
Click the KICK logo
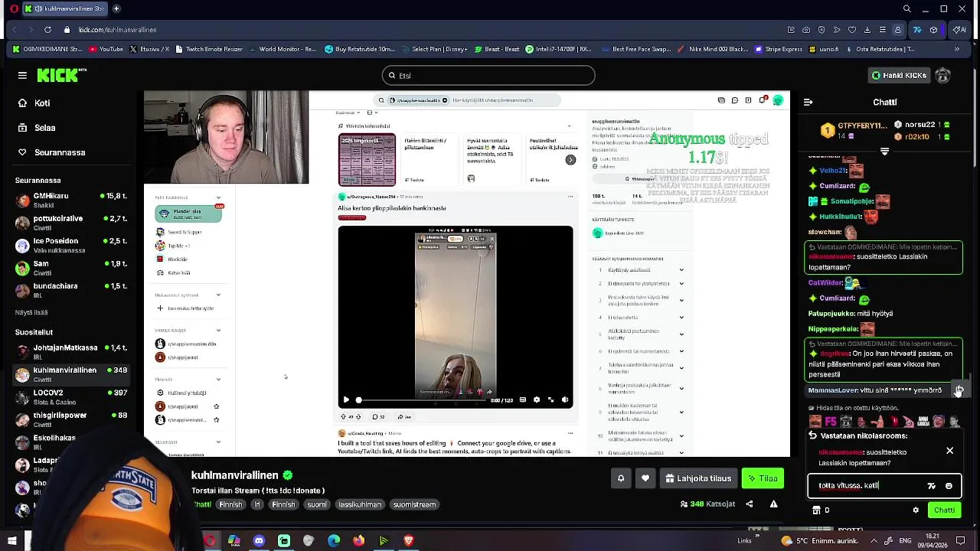pyautogui.click(x=62, y=75)
